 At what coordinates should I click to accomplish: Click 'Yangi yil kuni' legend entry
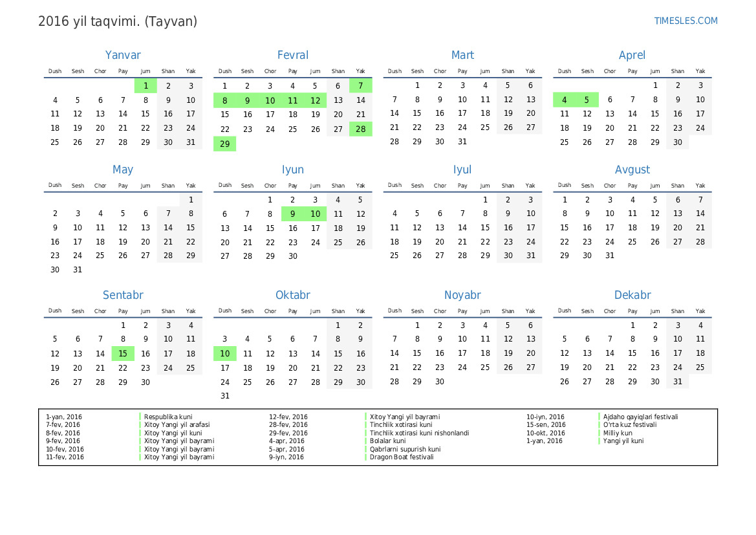point(623,441)
